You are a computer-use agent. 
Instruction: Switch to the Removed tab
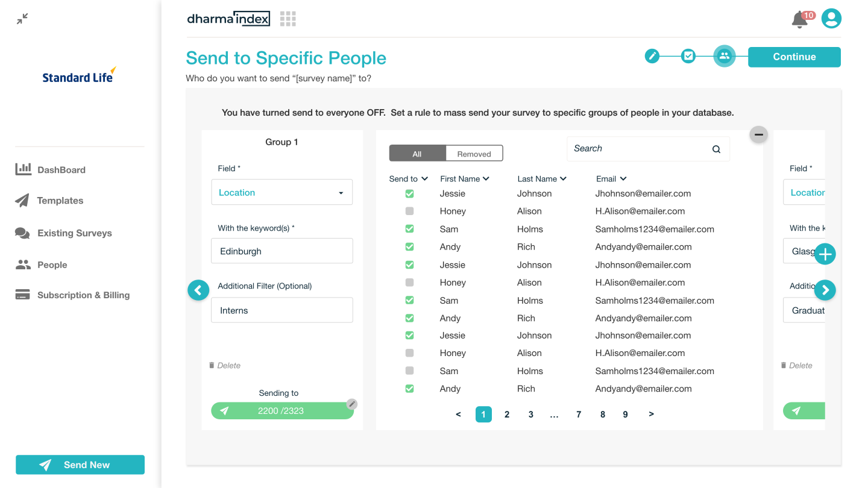[474, 154]
